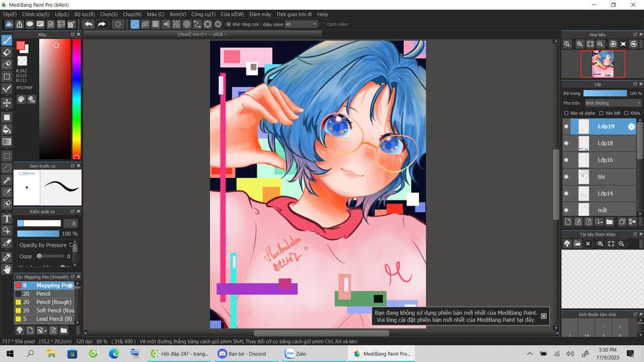644x362 pixels.
Task: Hide the tóc layer
Action: [x=567, y=177]
